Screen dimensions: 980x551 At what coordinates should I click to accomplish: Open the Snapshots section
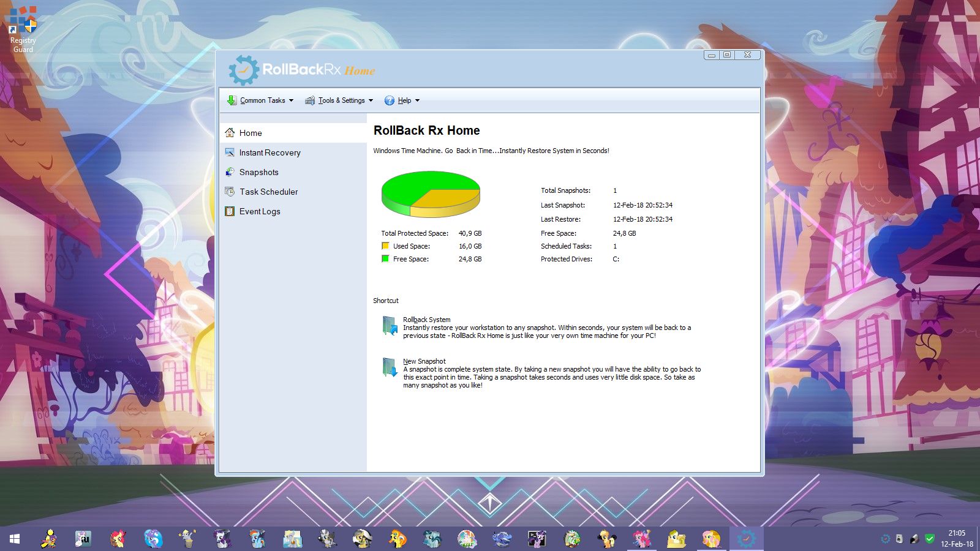[x=293, y=172]
